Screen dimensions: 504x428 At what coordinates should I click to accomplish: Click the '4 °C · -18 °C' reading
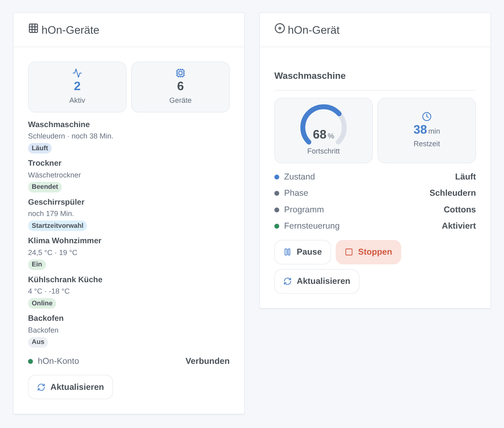pyautogui.click(x=49, y=291)
